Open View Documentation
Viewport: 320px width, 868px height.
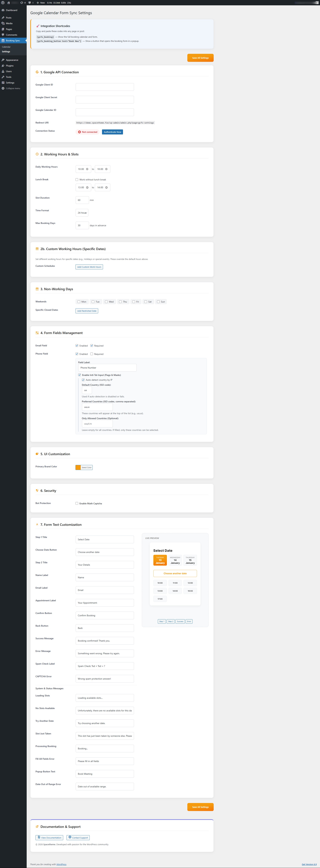point(49,837)
